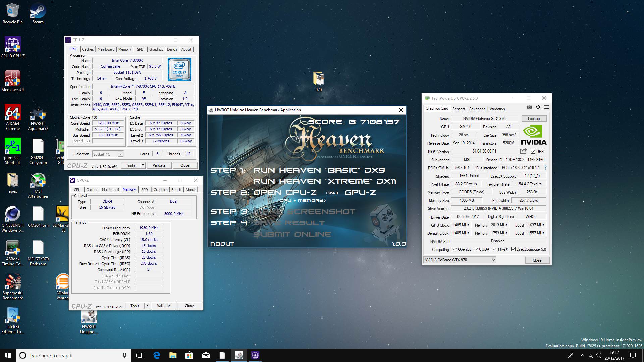Toggle CUDA checkbox in GPU-Z
Image resolution: width=644 pixels, height=362 pixels.
pos(476,249)
